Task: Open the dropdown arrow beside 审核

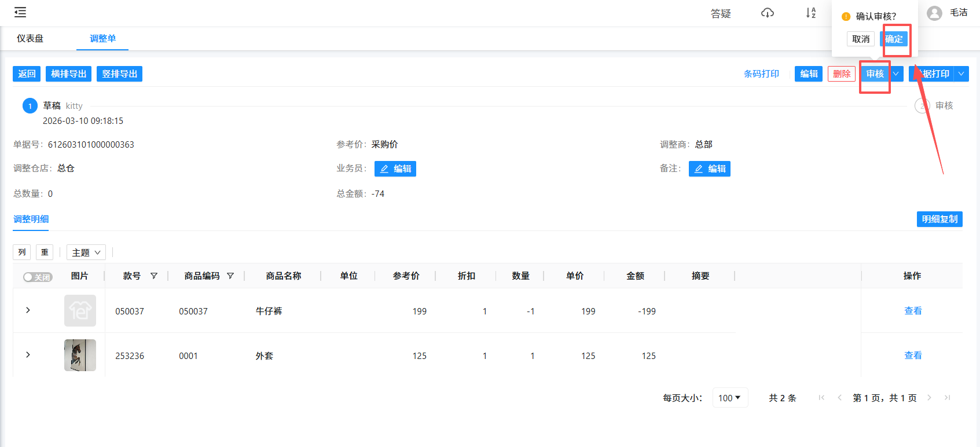Action: [x=895, y=74]
